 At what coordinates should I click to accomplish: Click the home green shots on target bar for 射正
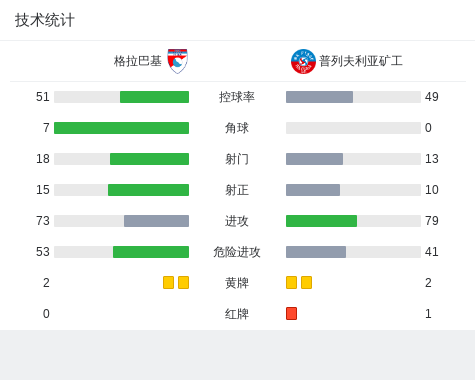tap(148, 190)
